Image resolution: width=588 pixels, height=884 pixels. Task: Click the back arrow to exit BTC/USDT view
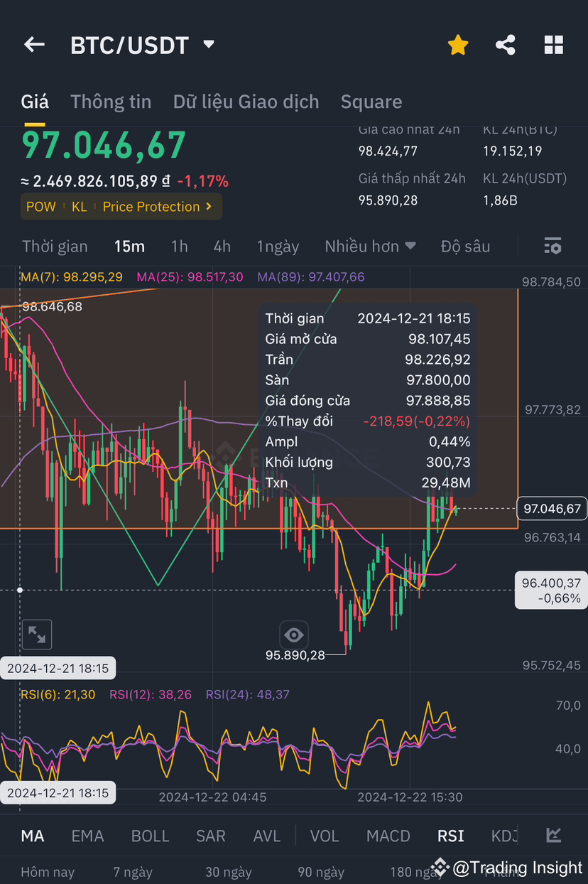pyautogui.click(x=33, y=45)
